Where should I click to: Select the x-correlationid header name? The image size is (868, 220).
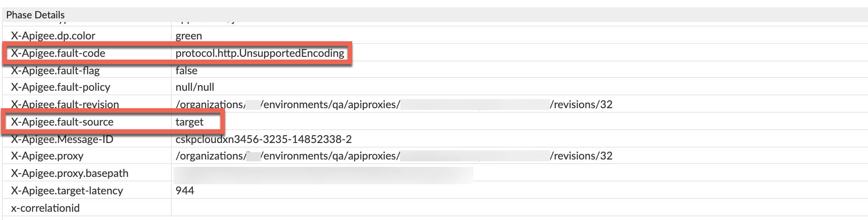(x=45, y=208)
